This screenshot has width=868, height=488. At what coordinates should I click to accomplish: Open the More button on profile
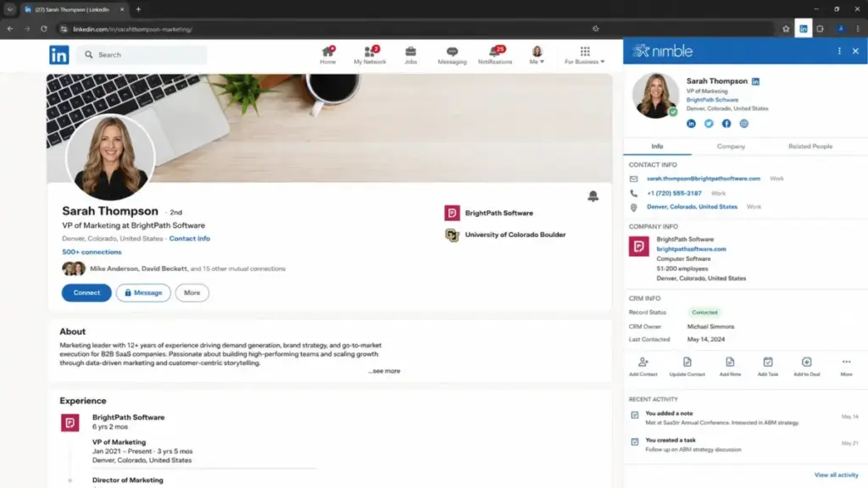click(x=192, y=292)
